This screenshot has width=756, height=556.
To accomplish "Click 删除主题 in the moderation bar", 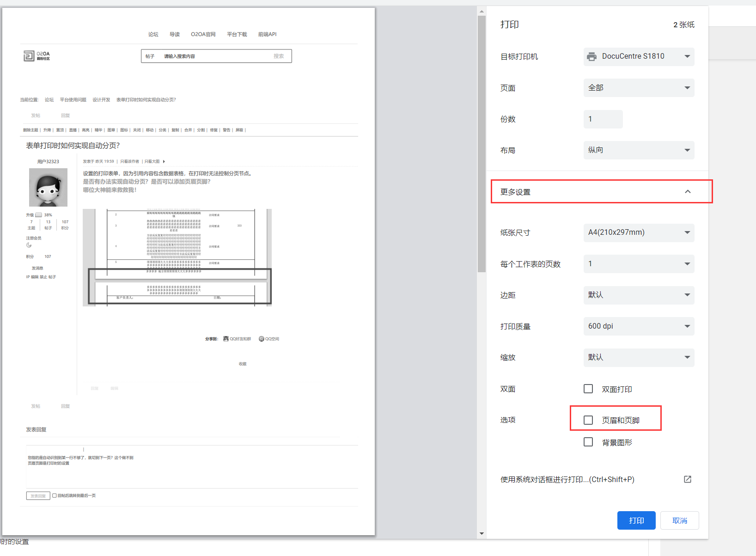I will click(x=30, y=130).
